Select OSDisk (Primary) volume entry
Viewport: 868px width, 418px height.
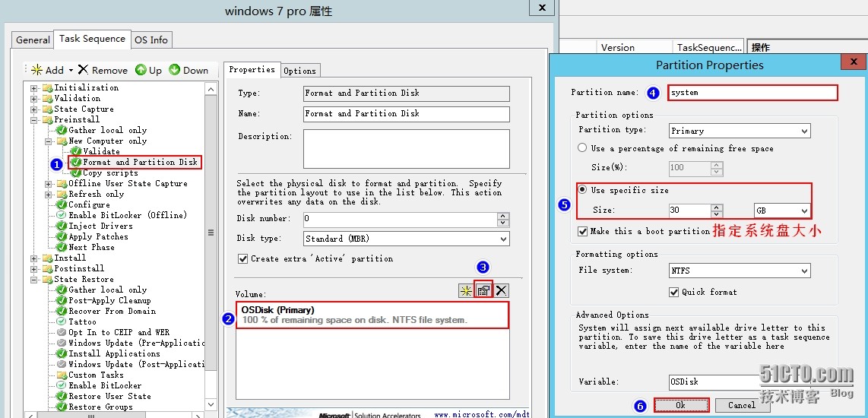pyautogui.click(x=372, y=315)
